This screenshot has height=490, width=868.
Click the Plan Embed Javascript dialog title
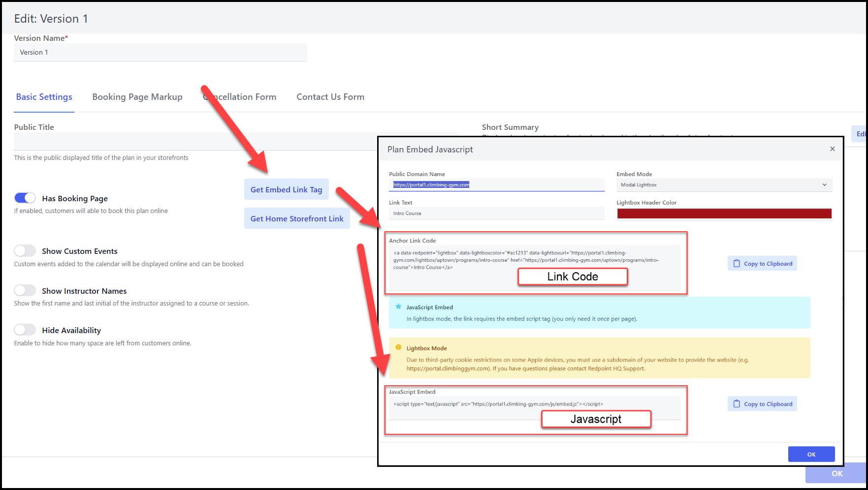[430, 149]
